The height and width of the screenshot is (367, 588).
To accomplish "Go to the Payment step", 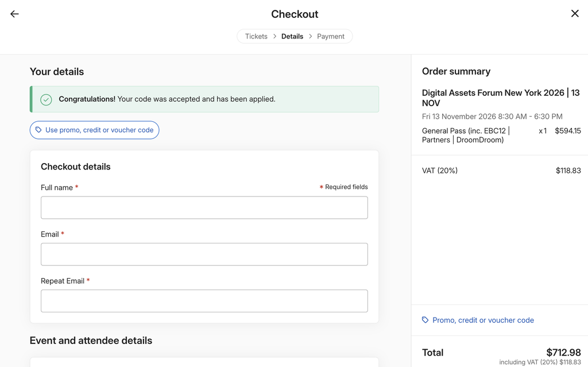I will (x=330, y=36).
